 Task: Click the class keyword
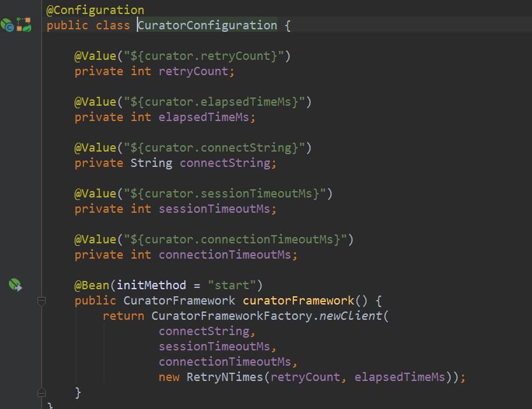113,25
